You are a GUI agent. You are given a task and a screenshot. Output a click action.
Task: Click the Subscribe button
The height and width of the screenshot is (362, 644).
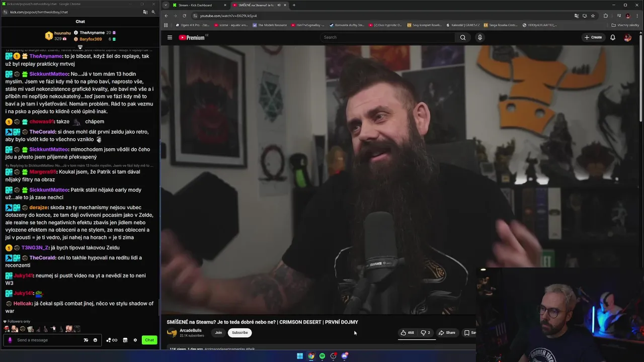(x=239, y=332)
